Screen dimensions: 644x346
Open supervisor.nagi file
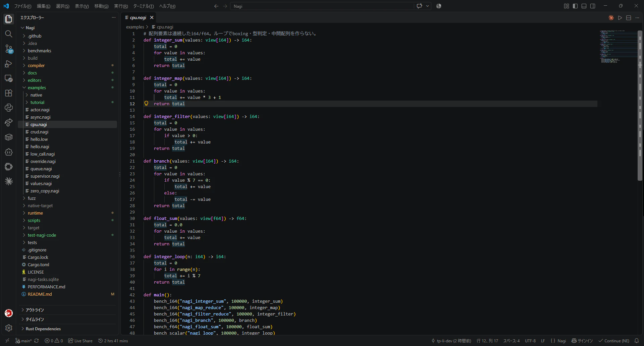tap(67, 176)
